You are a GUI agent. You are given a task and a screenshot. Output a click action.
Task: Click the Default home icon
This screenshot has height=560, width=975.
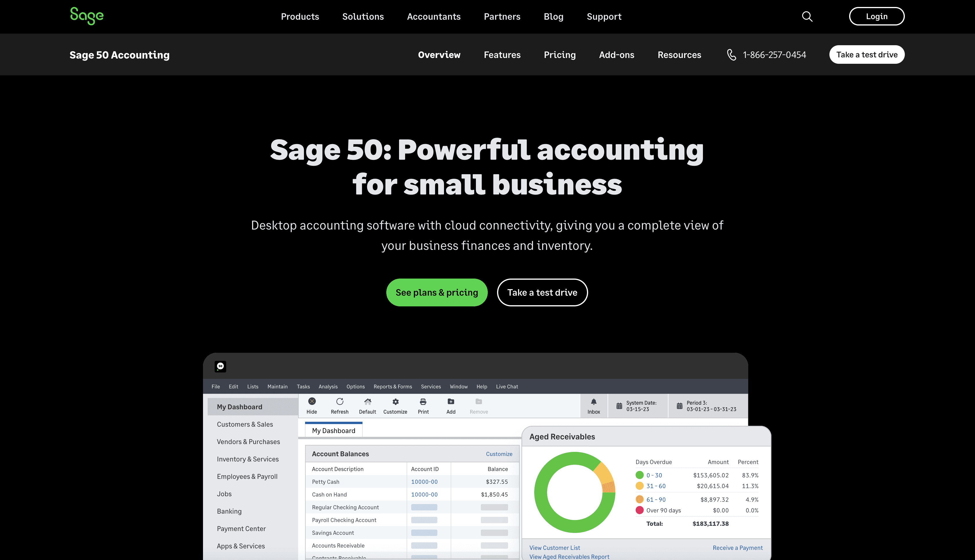point(367,401)
